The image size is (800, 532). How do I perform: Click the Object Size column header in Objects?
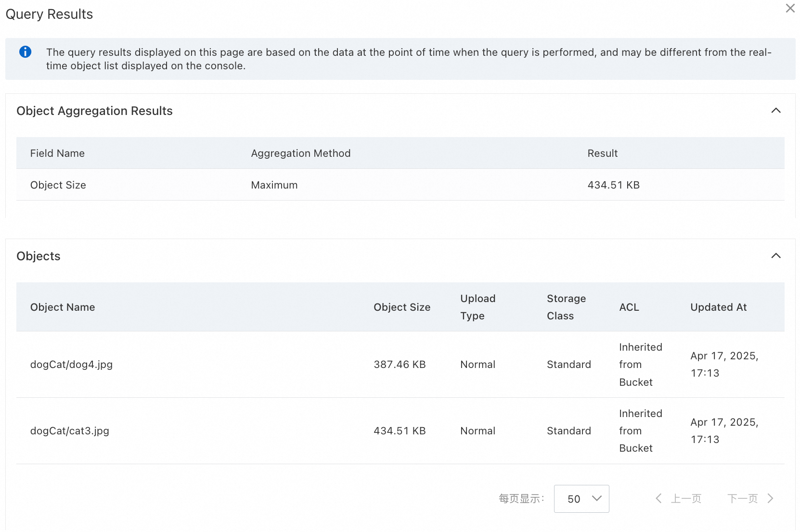tap(402, 307)
